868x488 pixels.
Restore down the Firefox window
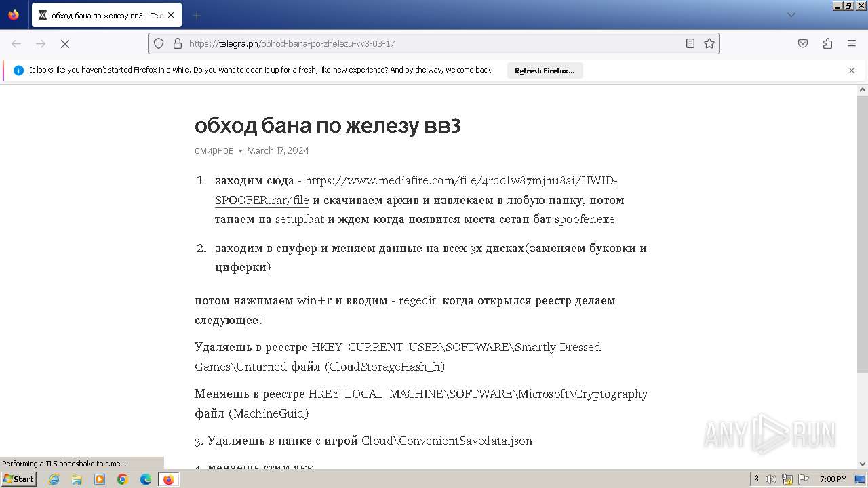(848, 5)
